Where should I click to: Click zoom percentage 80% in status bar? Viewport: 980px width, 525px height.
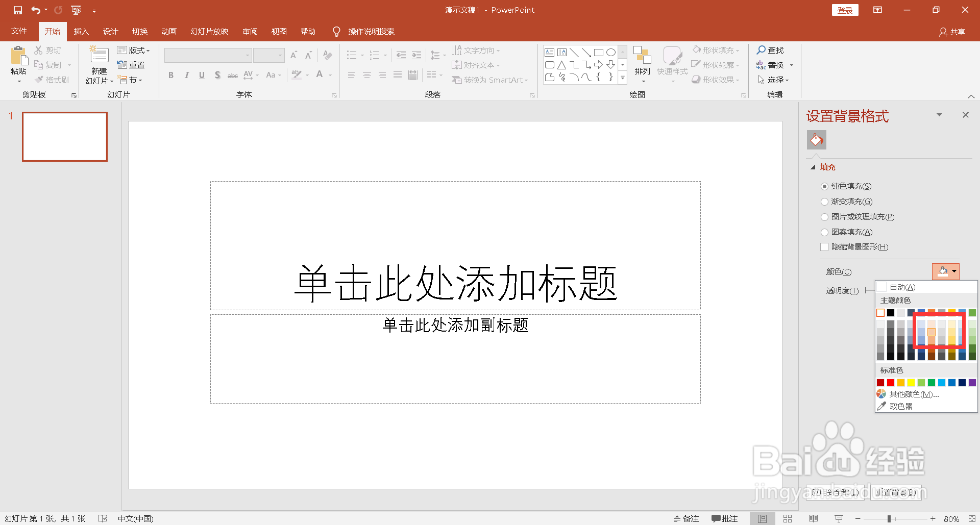coord(951,518)
